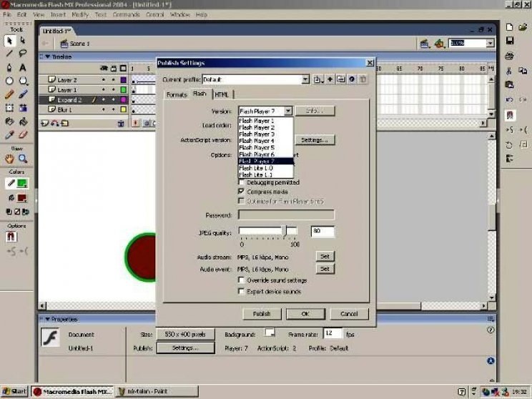
Task: Select the Oval tool
Action: [x=9, y=81]
